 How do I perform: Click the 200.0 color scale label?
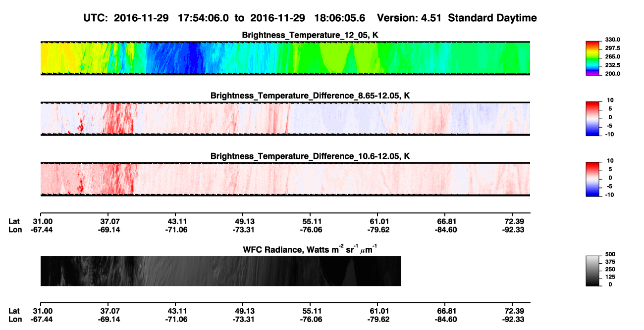click(613, 73)
